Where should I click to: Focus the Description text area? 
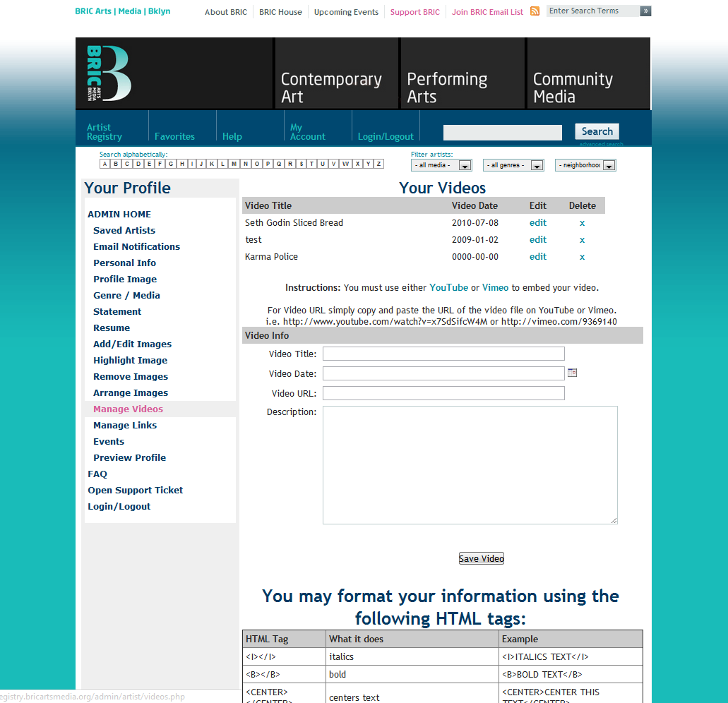(x=470, y=464)
